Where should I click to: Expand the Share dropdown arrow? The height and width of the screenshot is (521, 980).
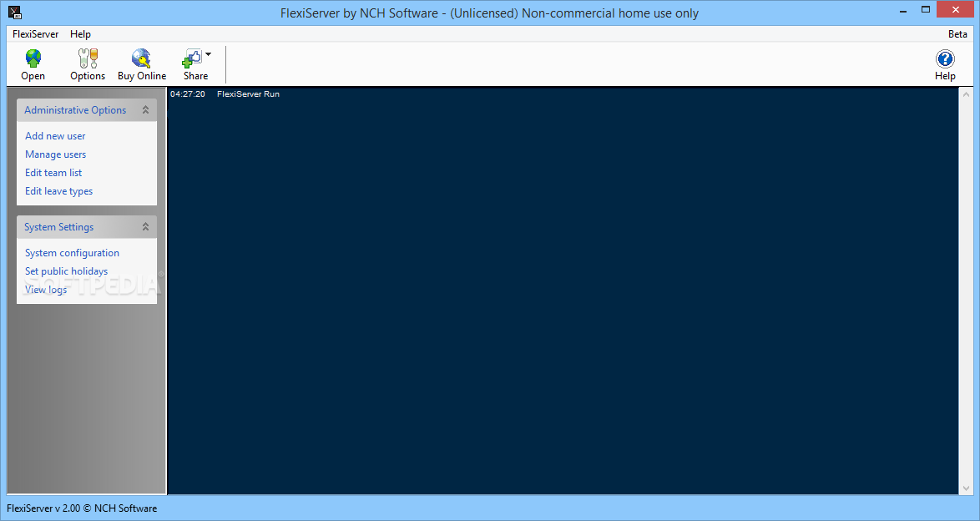208,55
